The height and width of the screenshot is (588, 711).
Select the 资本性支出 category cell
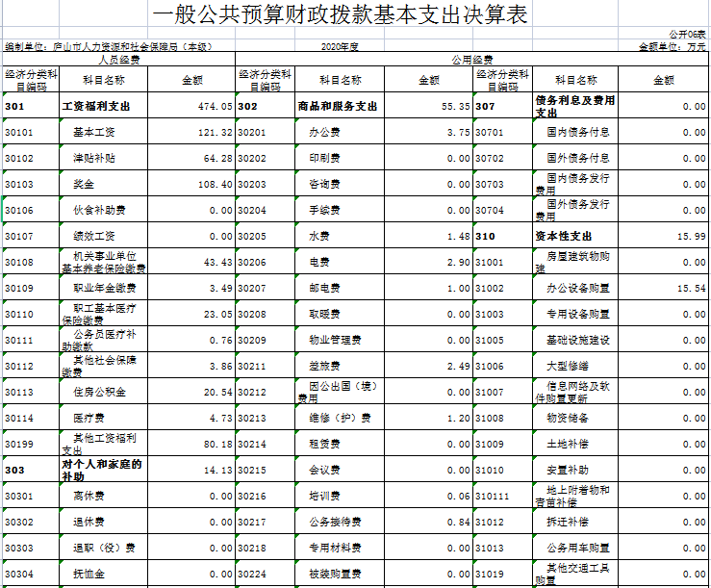574,236
